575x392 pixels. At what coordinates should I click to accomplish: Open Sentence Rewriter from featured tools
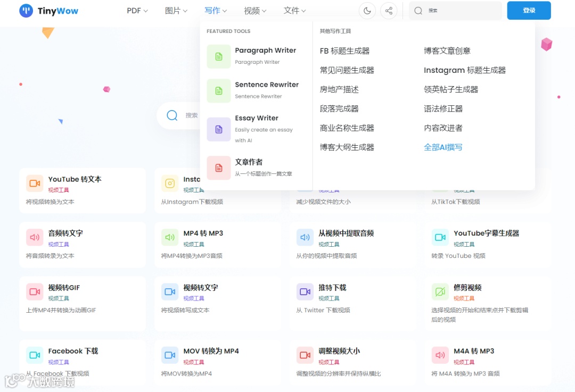[267, 85]
